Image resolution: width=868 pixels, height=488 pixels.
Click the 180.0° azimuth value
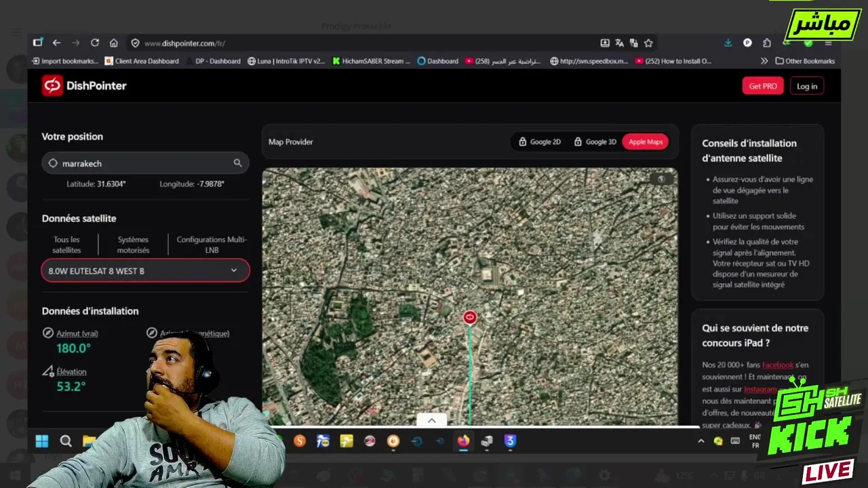coord(73,348)
